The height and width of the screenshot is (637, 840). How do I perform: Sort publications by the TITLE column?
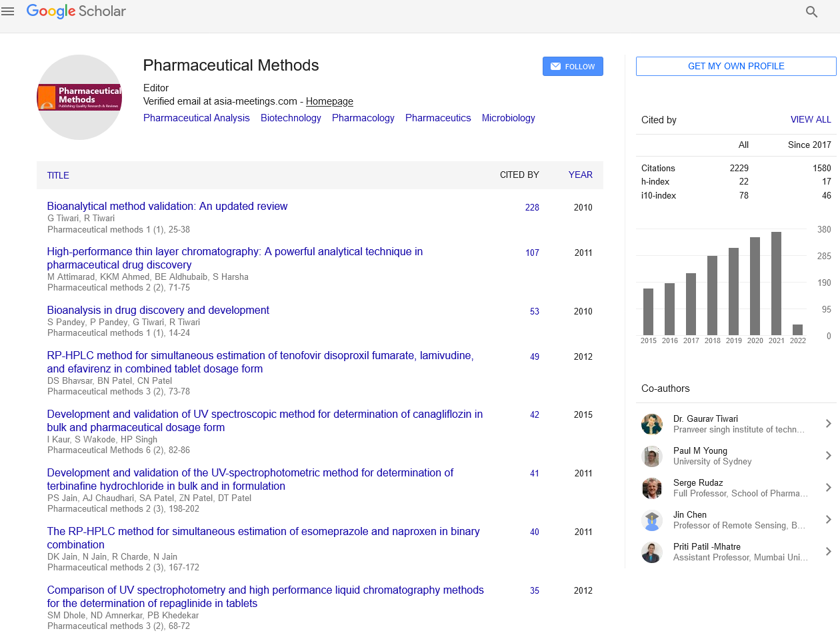tap(58, 175)
